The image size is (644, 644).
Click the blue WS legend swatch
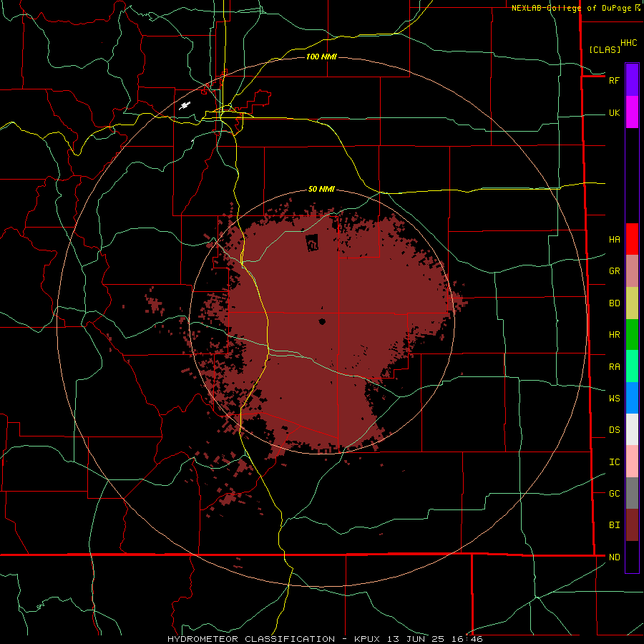point(632,398)
